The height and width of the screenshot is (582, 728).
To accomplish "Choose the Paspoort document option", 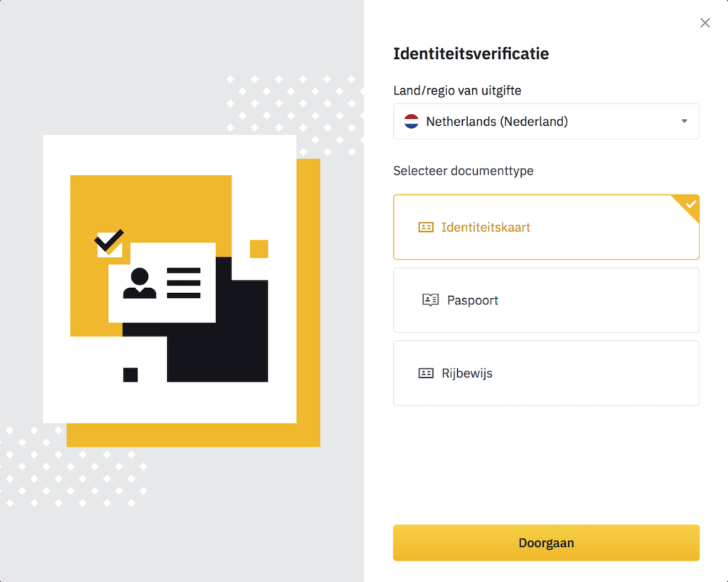I will (546, 300).
